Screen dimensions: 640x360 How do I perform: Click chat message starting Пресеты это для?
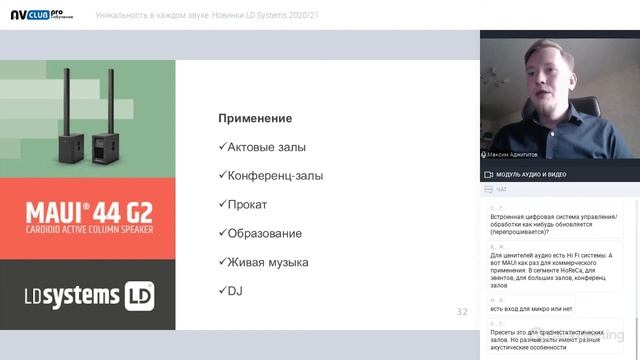555,337
